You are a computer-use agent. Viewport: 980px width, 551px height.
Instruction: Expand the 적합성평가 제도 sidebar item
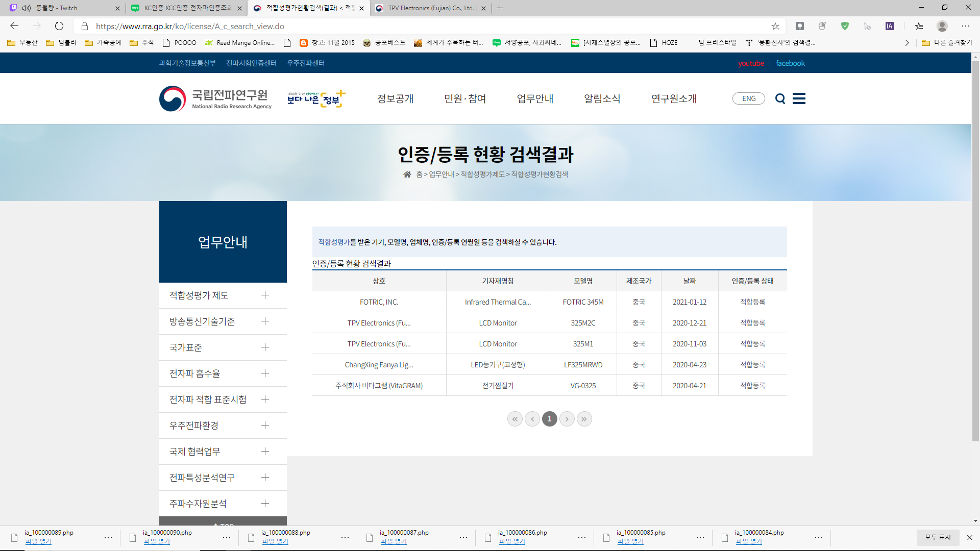pyautogui.click(x=265, y=295)
